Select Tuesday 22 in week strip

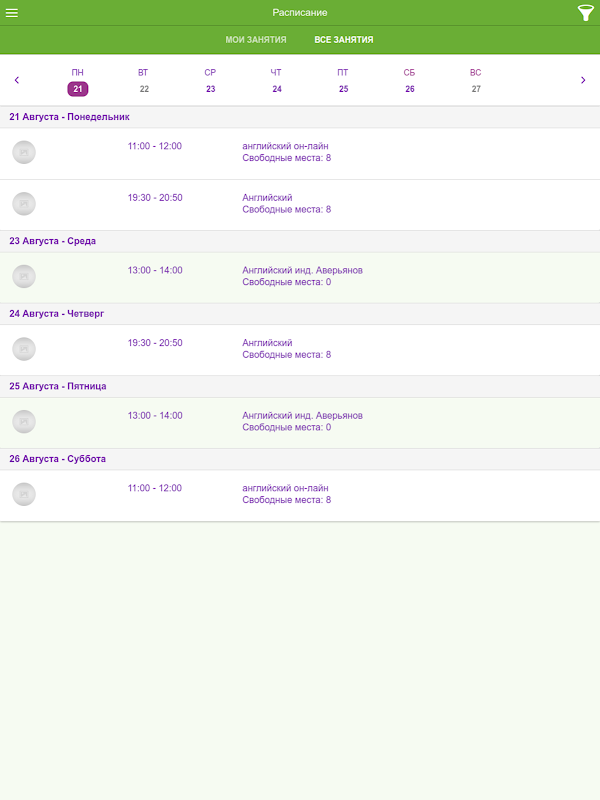point(144,81)
